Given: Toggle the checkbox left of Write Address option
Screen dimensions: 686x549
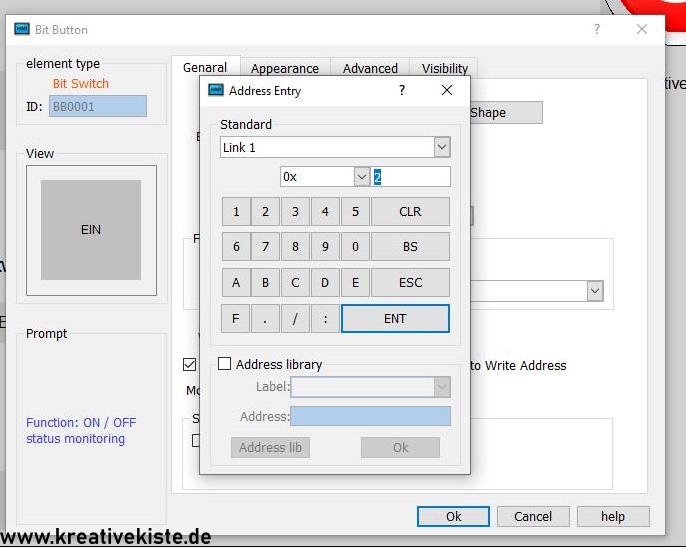Looking at the screenshot, I should click(190, 365).
